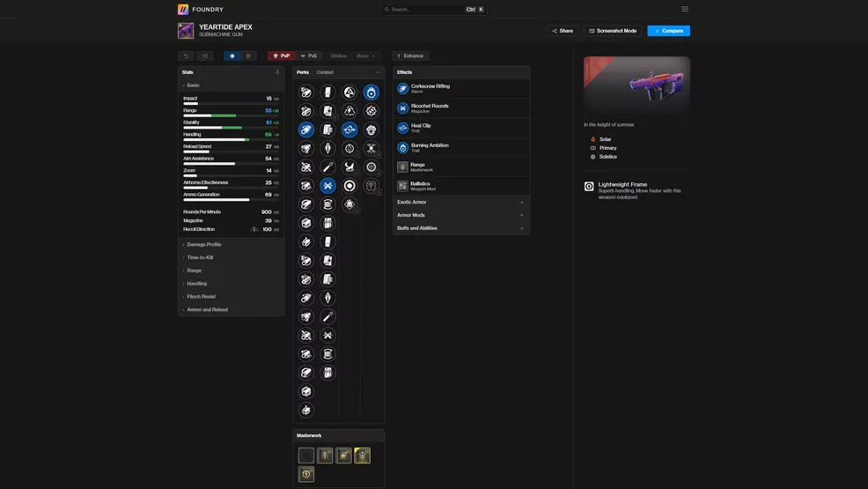Click the Recoil Direction indicator
The height and width of the screenshot is (489, 868).
tap(254, 229)
